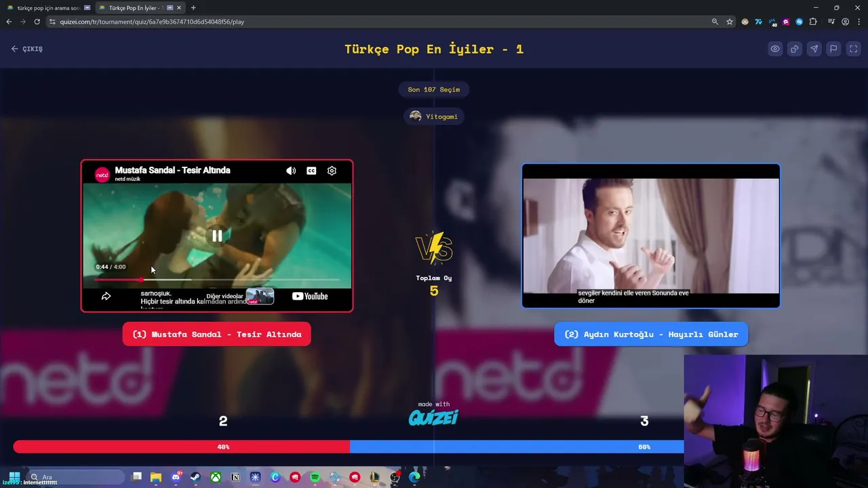Open the media controls music-note button
The height and width of the screenshot is (488, 868).
coord(831,22)
